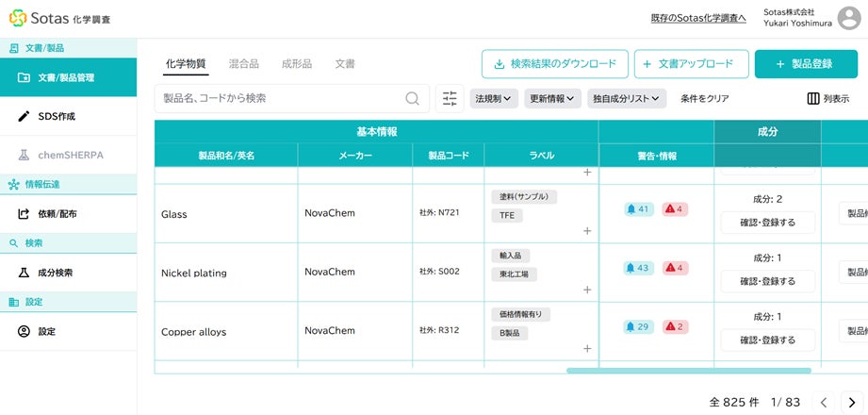Add label plus icon in Nickel plating row

pyautogui.click(x=587, y=290)
